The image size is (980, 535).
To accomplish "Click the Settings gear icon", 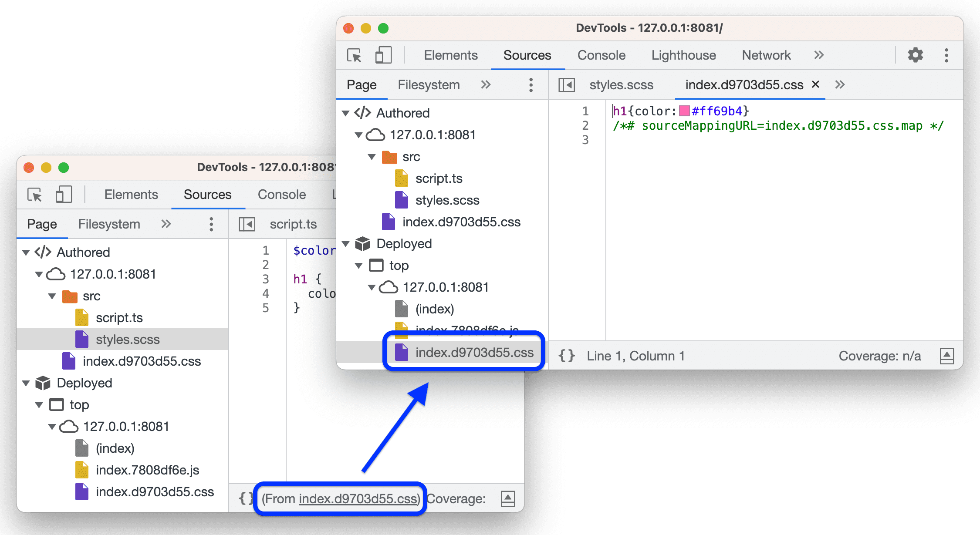I will coord(919,54).
